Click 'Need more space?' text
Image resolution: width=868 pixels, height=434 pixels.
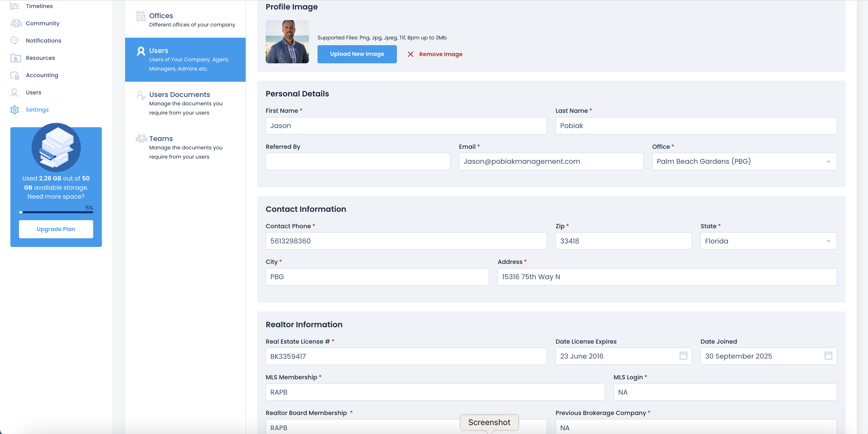coord(56,197)
